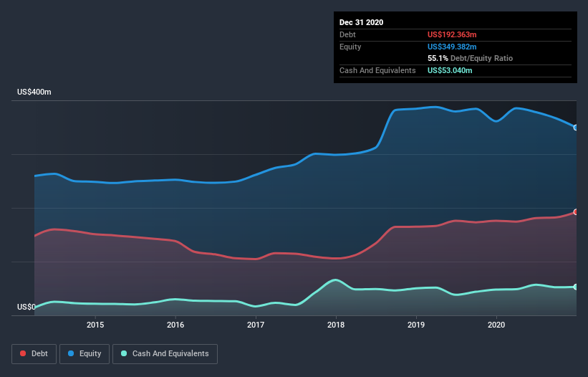Click the tooltip Debt row label
588x377 pixels.
pyautogui.click(x=347, y=34)
